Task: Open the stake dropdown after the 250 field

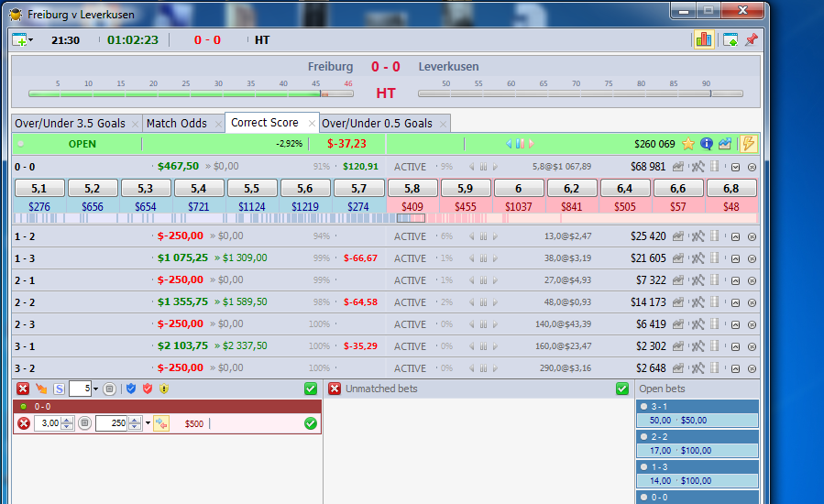Action: coord(148,423)
